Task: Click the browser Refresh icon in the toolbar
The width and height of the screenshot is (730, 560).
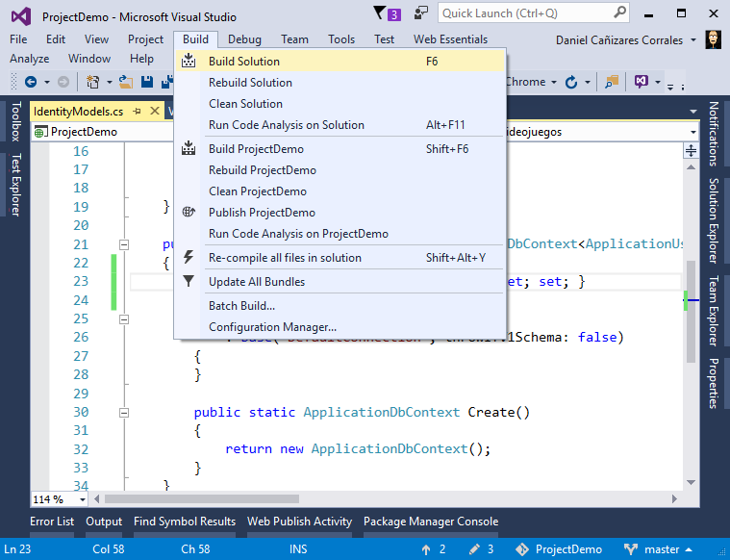Action: pos(571,82)
